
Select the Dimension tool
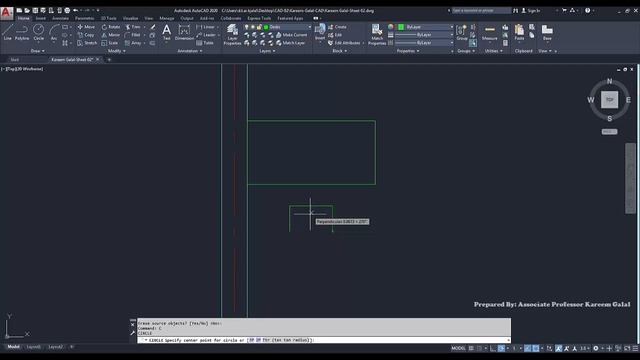pos(184,32)
